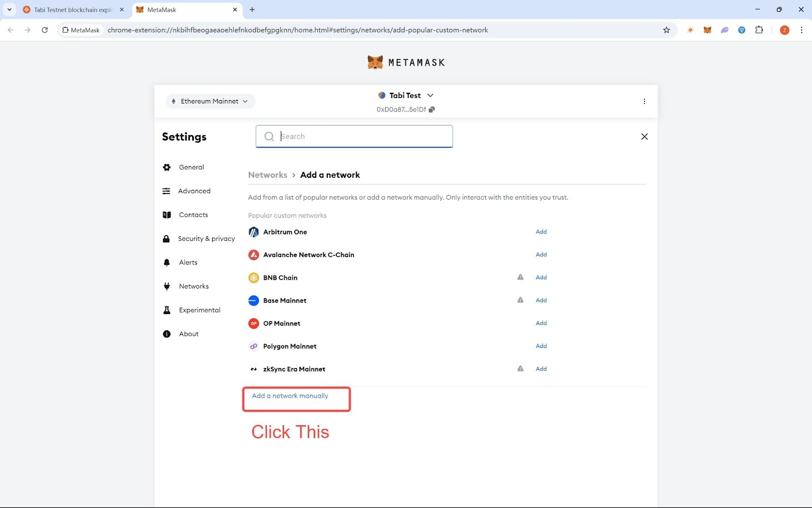This screenshot has height=508, width=812.
Task: Click the Advanced sliders icon
Action: [x=166, y=191]
